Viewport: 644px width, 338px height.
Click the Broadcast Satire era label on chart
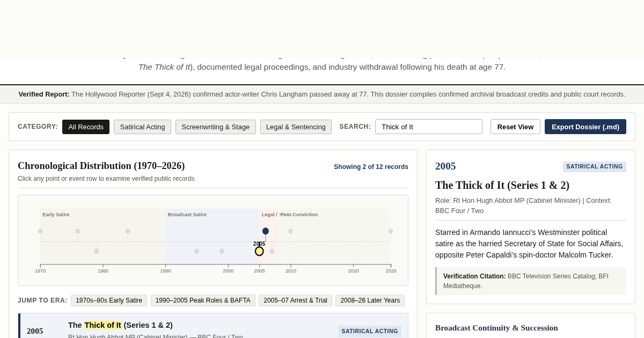coord(187,215)
